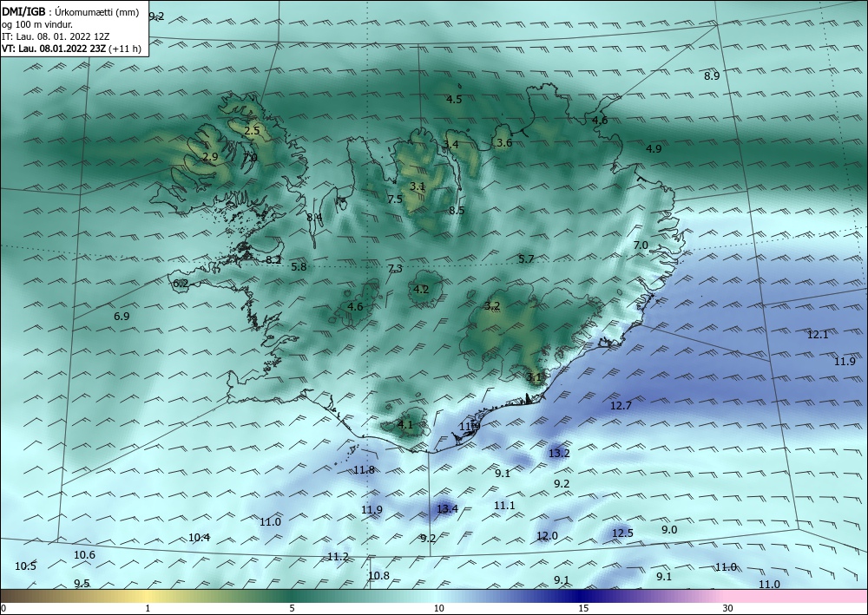Screen dimensions: 868x615
Task: Click the 4.1 value near the south coast
Action: (405, 425)
